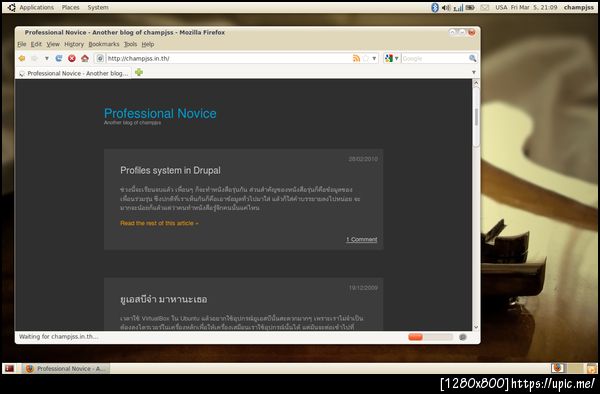Click the page's vertical scrollbar thumb
This screenshot has height=394, width=600.
(476, 117)
